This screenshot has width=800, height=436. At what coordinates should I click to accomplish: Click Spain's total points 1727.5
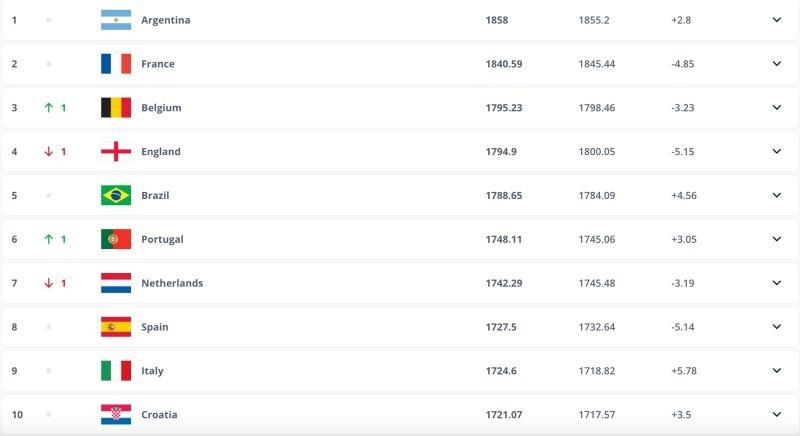(501, 327)
